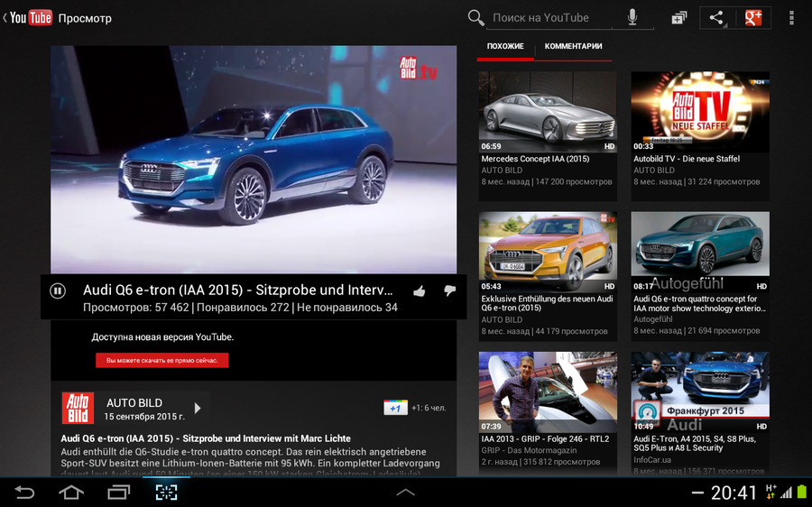Expand the bottom bar up-arrow handle
This screenshot has width=812, height=507.
(405, 493)
